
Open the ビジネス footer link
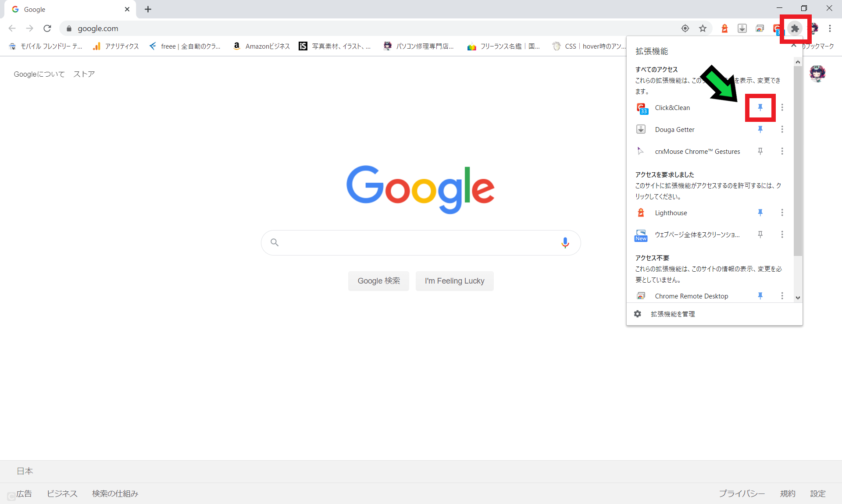pyautogui.click(x=62, y=493)
